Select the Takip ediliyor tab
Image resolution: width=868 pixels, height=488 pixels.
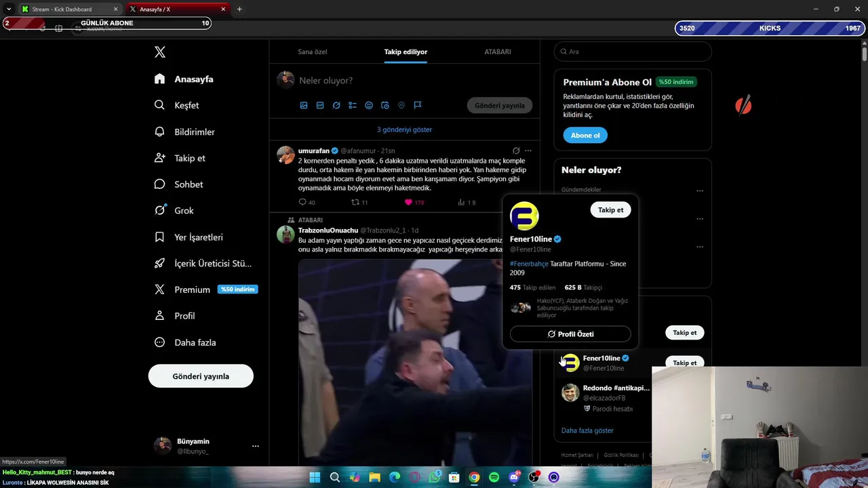[x=406, y=52]
